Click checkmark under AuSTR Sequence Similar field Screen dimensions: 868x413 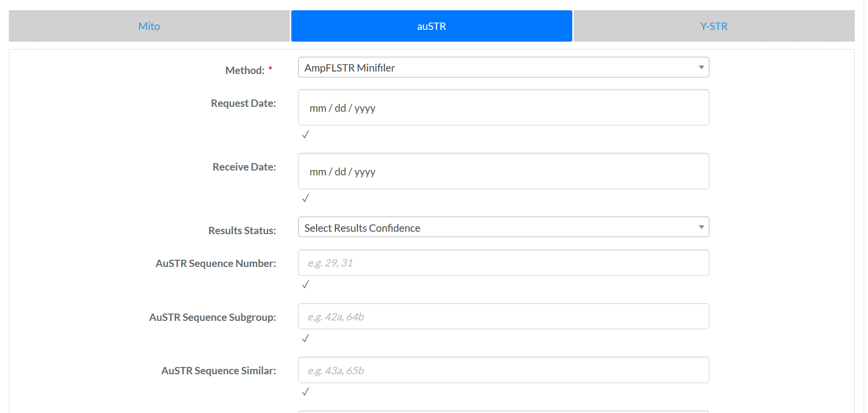305,391
